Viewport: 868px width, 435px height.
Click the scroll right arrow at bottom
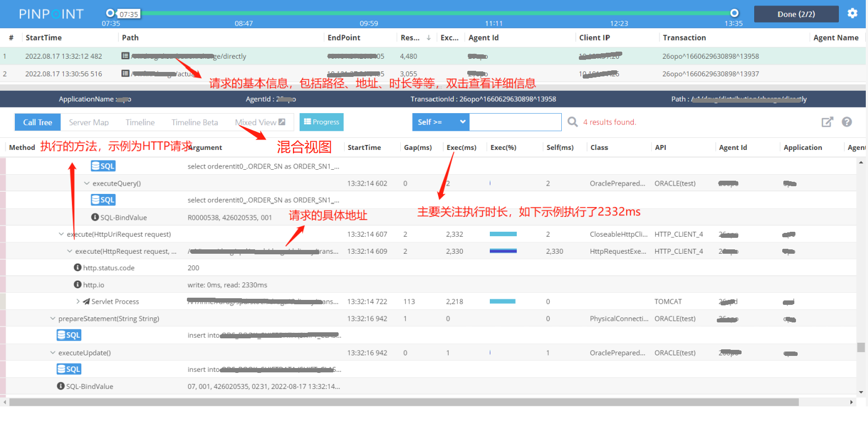click(852, 402)
